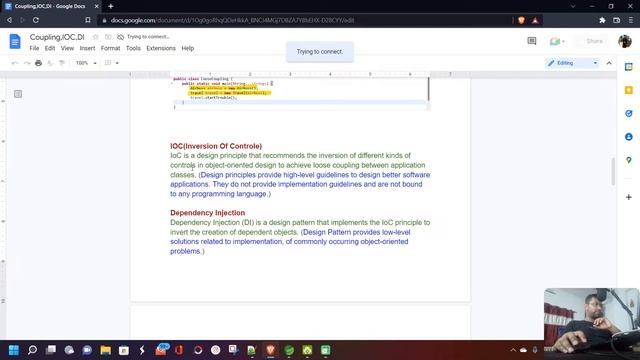Expand the layout mode dropdown arrow
Viewport: 640px width, 360px height.
[x=117, y=63]
